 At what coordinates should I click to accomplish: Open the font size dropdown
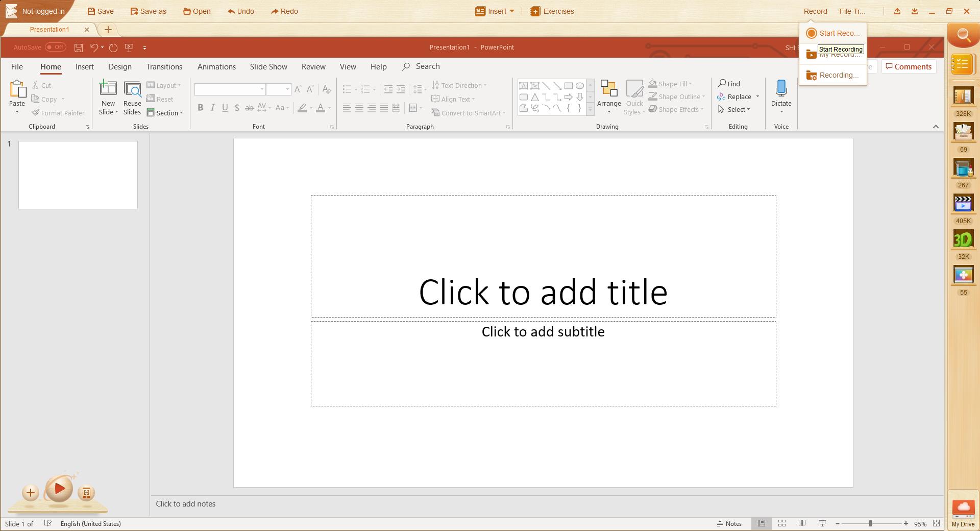(287, 89)
